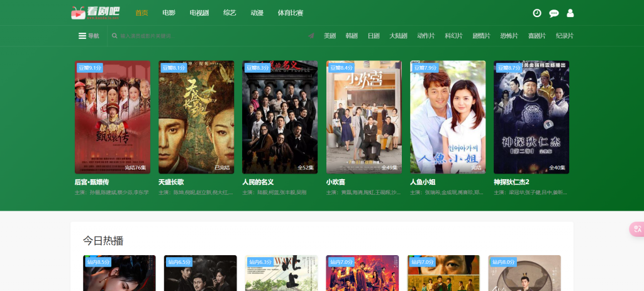Open the 动漫 menu item
Screen dimensions: 644x291
tap(257, 13)
